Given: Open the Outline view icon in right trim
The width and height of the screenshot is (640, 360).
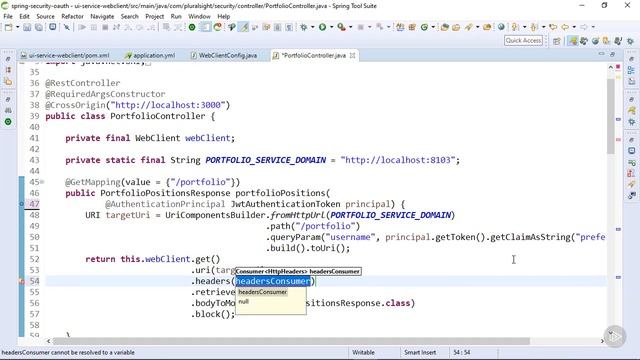Looking at the screenshot, I should click(631, 70).
